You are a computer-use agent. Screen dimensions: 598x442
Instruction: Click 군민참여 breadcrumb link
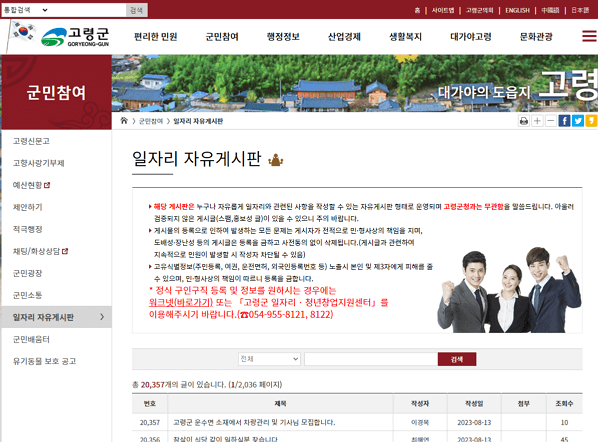(x=151, y=121)
